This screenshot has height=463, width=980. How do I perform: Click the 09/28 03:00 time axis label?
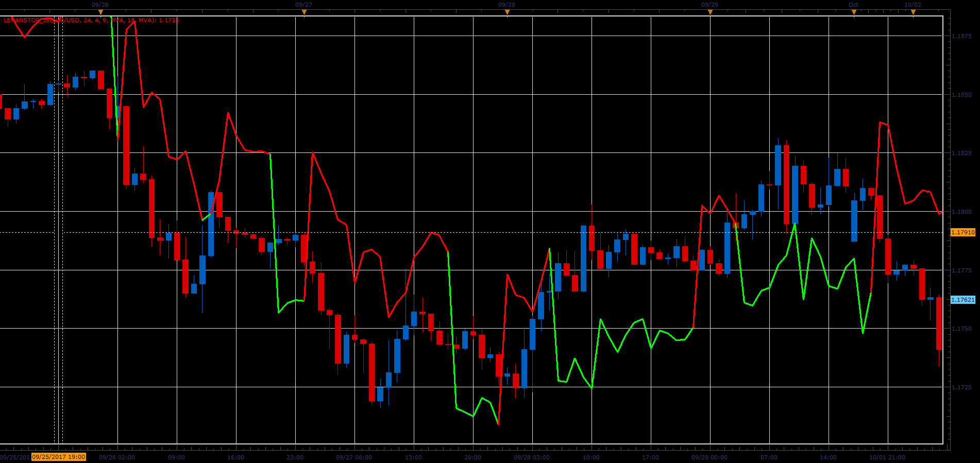coord(532,457)
